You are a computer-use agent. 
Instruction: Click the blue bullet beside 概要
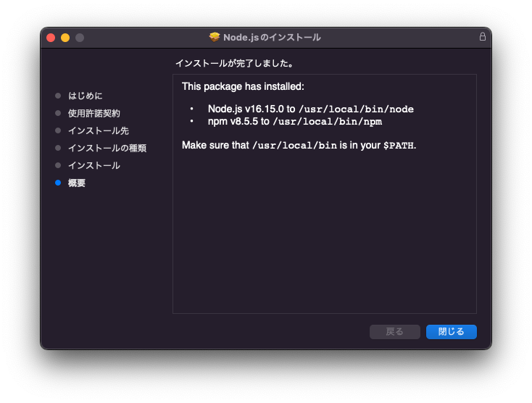(58, 183)
